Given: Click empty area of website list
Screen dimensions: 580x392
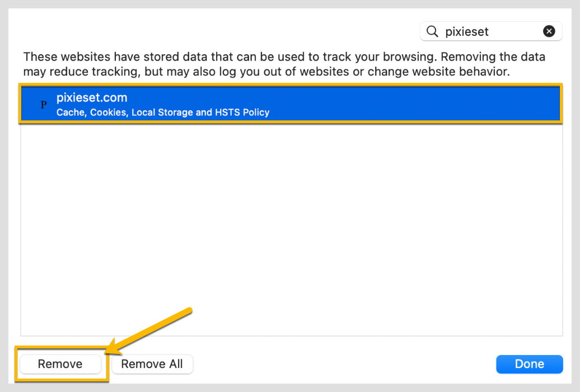Looking at the screenshot, I should click(x=291, y=224).
